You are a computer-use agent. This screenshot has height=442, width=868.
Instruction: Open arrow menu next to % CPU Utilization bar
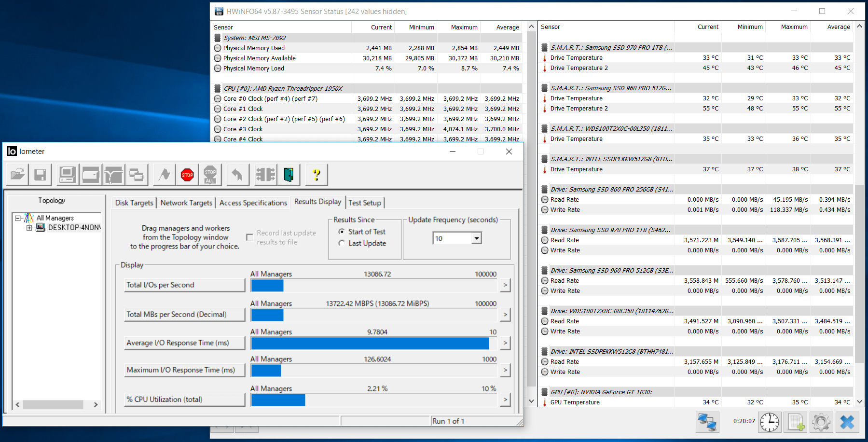click(x=505, y=400)
